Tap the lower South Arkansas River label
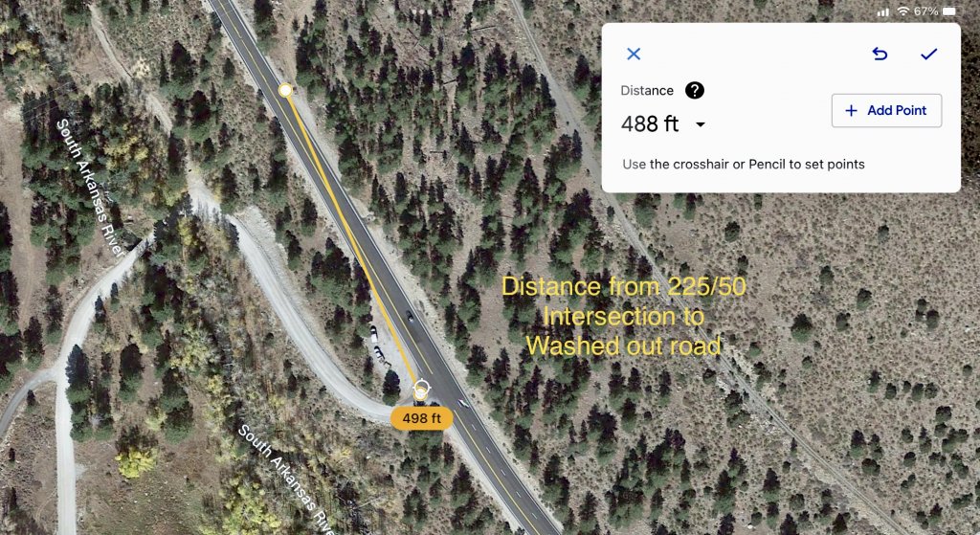 pos(286,480)
